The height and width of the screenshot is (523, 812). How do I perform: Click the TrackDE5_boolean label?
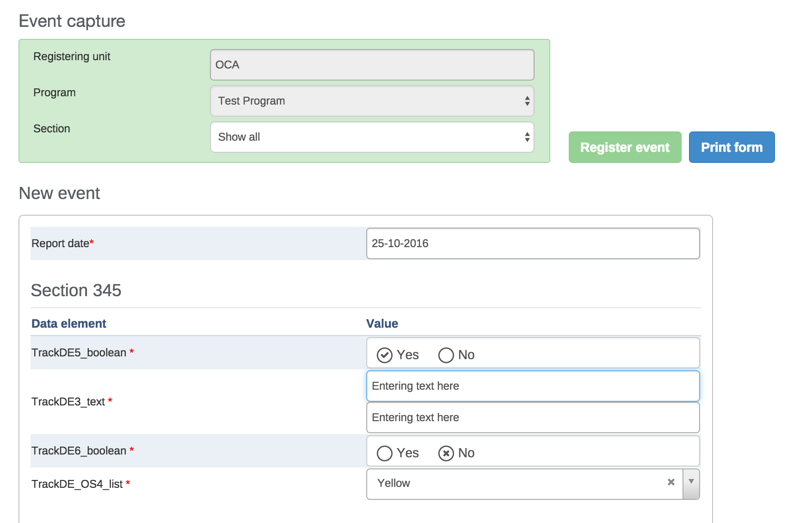click(x=79, y=353)
